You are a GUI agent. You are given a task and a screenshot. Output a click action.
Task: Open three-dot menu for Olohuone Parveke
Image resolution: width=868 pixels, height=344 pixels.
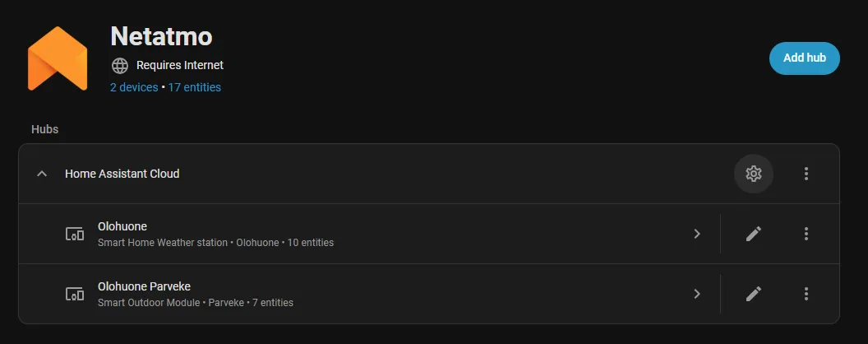point(806,294)
